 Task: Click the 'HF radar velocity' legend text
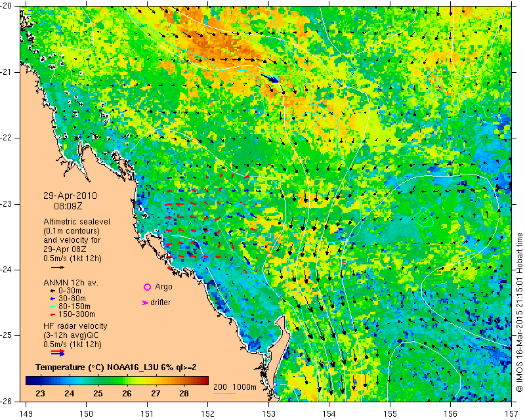coord(75,326)
